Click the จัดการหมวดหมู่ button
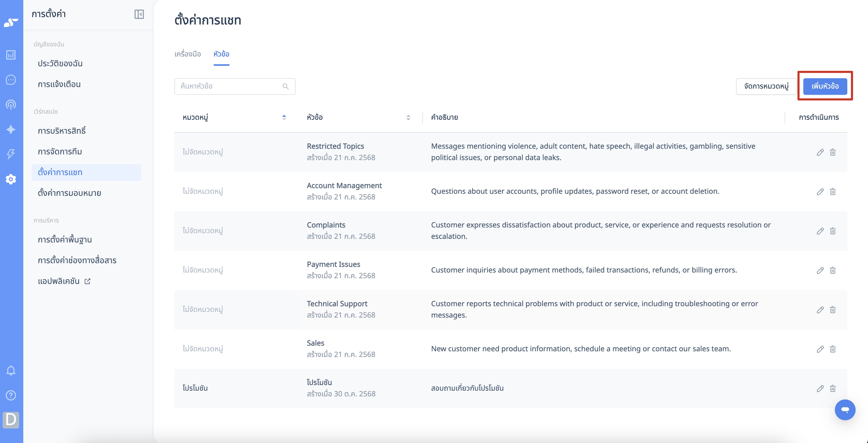This screenshot has width=868, height=443. click(x=766, y=86)
